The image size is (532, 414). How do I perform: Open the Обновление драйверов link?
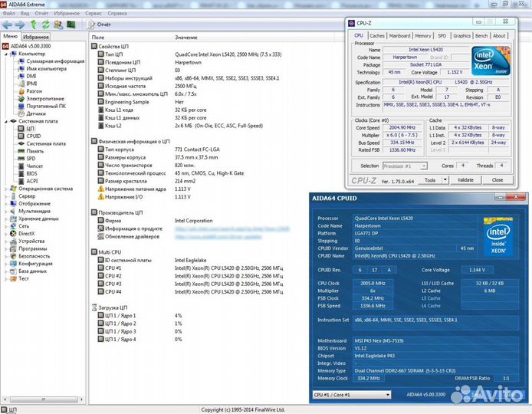point(218,237)
